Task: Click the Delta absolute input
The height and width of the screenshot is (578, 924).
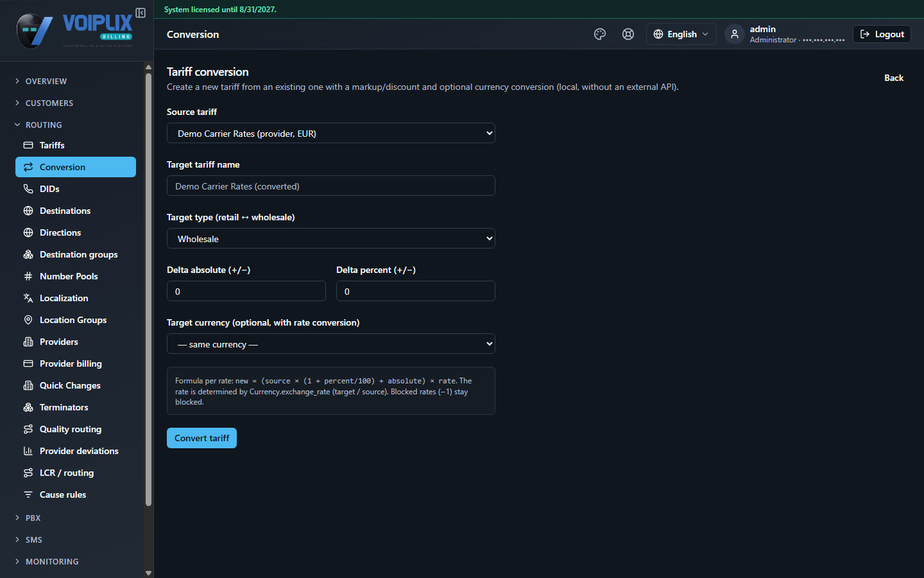Action: pos(246,291)
